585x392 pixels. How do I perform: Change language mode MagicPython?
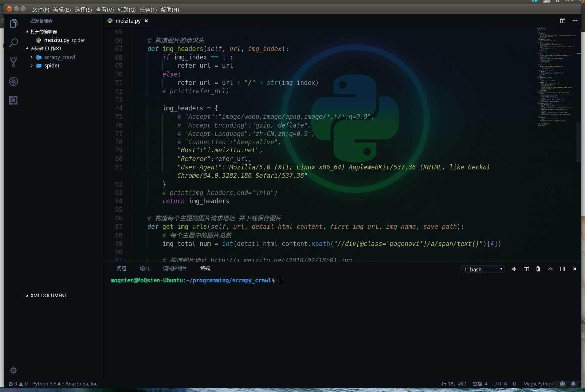pyautogui.click(x=538, y=384)
